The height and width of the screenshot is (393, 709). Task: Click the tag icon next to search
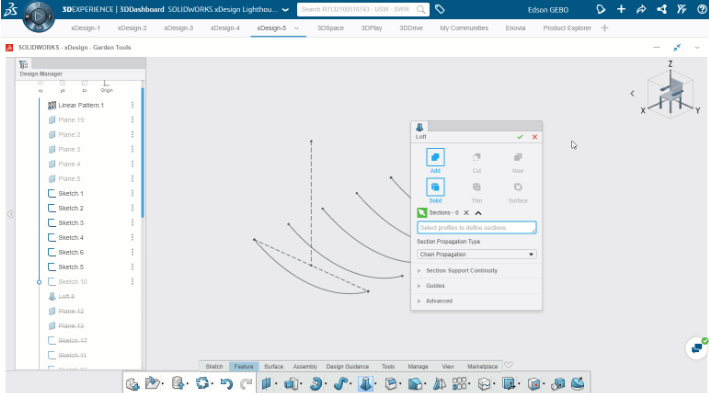point(440,9)
